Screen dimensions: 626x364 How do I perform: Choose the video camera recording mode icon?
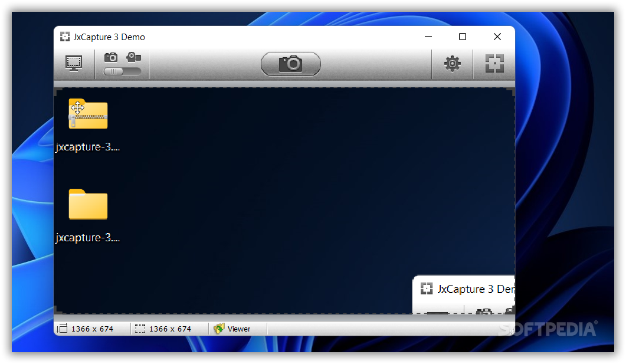(x=134, y=57)
